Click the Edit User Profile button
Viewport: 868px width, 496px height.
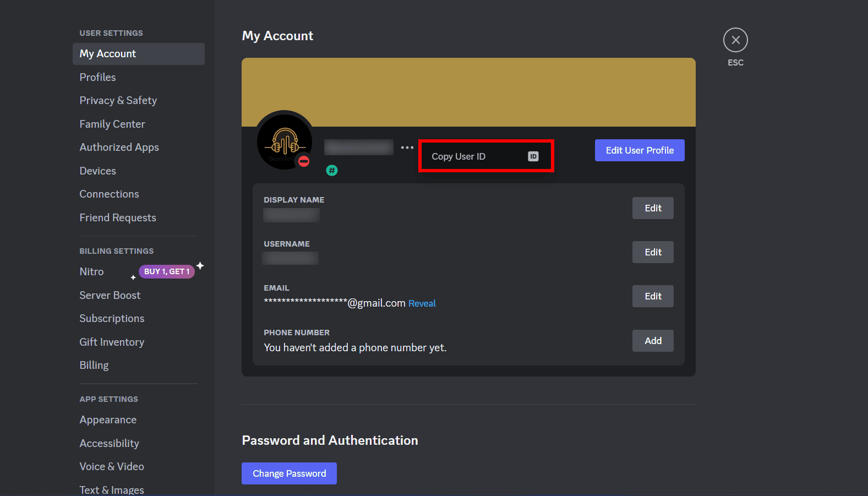pos(640,150)
